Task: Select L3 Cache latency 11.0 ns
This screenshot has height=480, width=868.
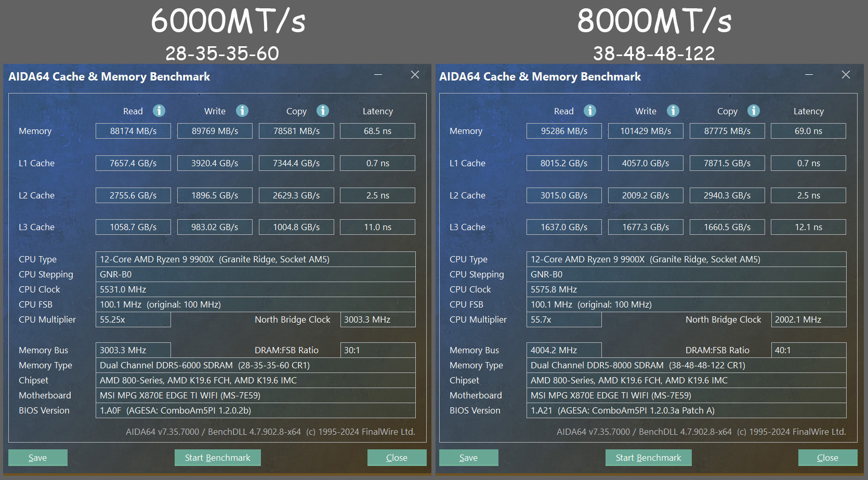Action: coord(377,227)
